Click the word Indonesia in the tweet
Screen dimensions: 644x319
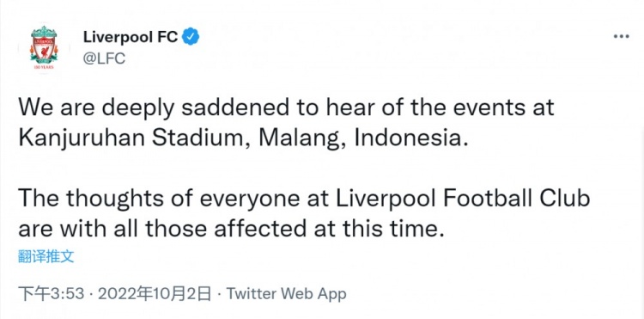[x=410, y=138]
